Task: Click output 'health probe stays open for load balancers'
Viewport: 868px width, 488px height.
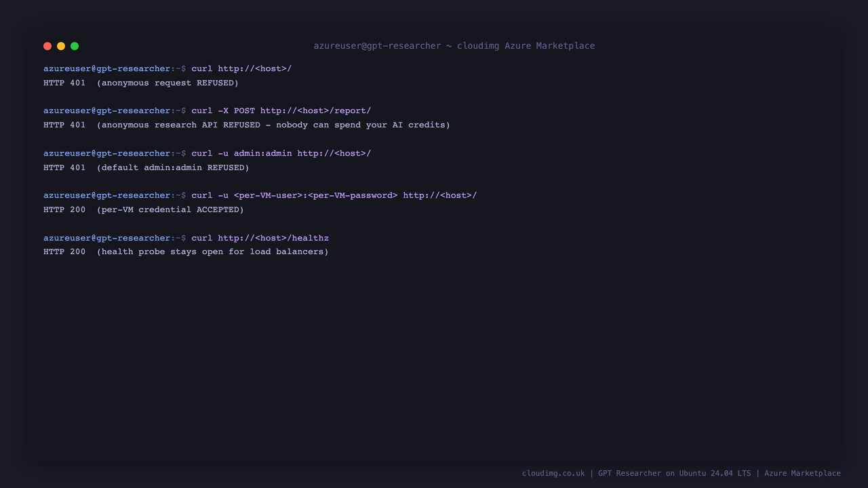Action: click(x=186, y=251)
